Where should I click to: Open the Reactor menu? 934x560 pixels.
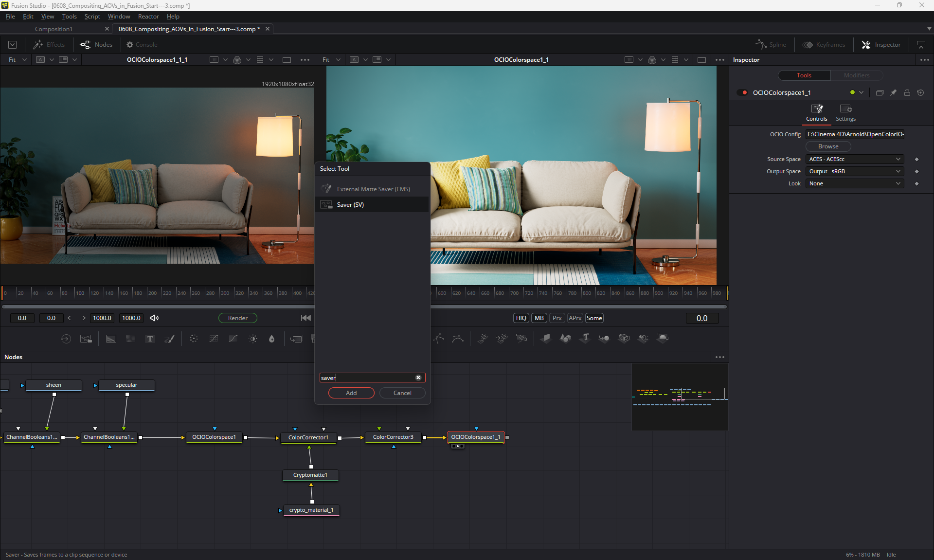(x=148, y=17)
